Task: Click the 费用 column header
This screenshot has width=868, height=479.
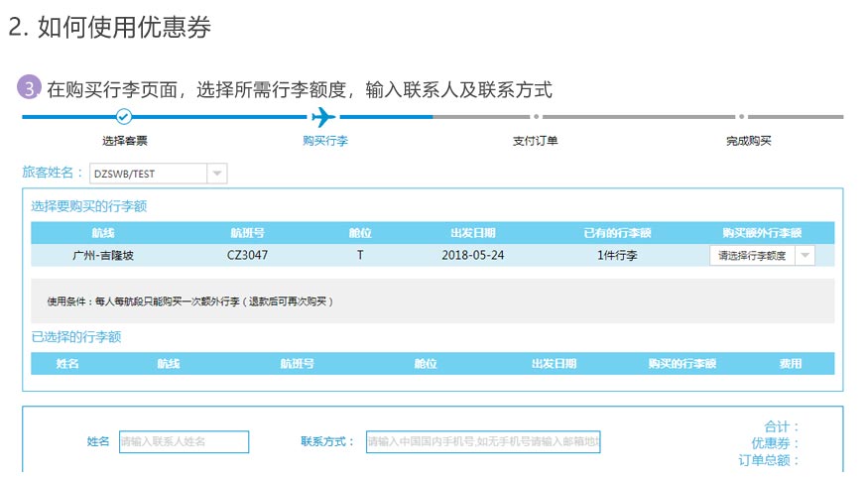Action: click(790, 364)
